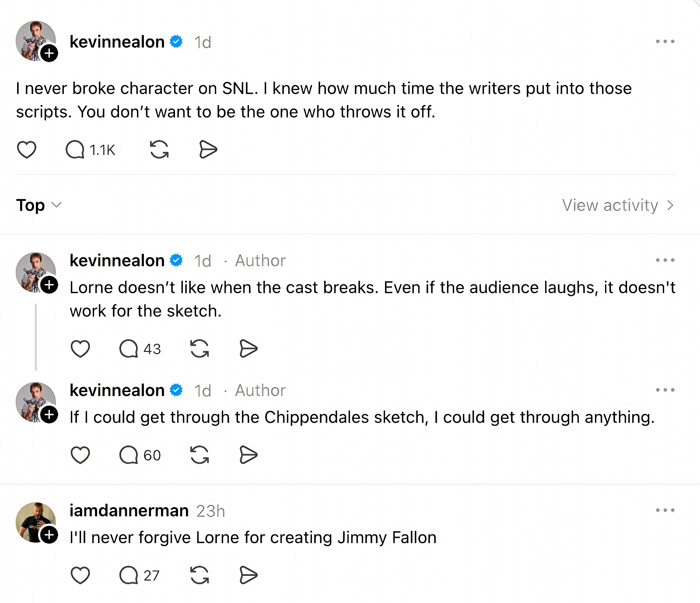Like Kevin Nealon's main post
Viewport: 700px width, 603px height.
coord(26,149)
